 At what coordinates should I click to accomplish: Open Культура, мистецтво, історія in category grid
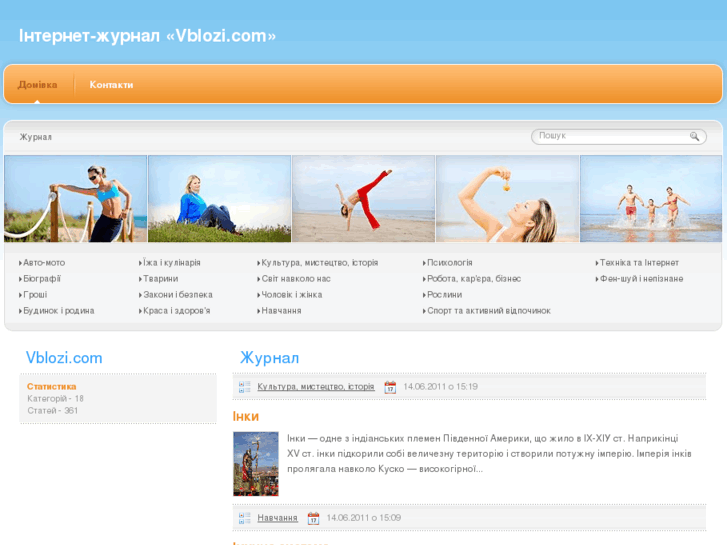(319, 263)
